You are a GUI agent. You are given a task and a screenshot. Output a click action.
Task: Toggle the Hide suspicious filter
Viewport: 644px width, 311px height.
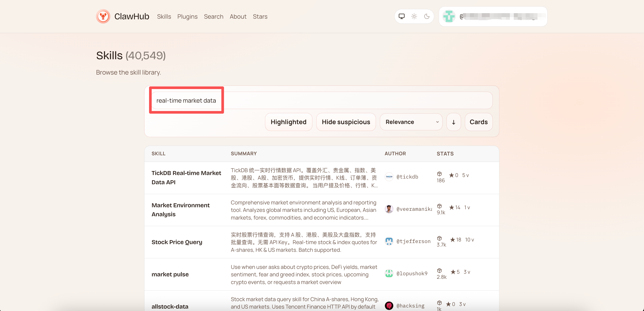(346, 122)
